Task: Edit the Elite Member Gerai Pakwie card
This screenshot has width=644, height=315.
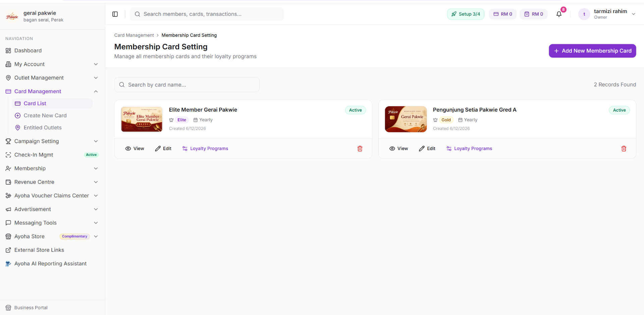Action: point(163,148)
